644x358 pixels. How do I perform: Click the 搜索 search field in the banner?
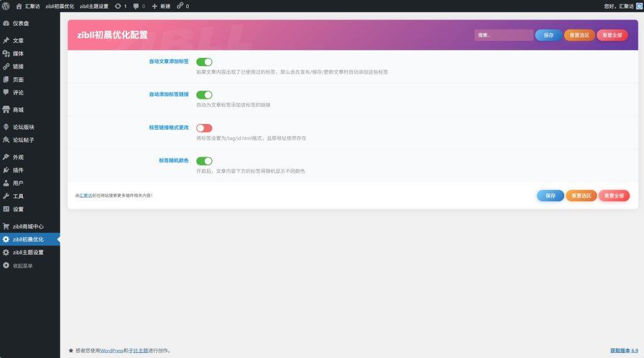(503, 35)
